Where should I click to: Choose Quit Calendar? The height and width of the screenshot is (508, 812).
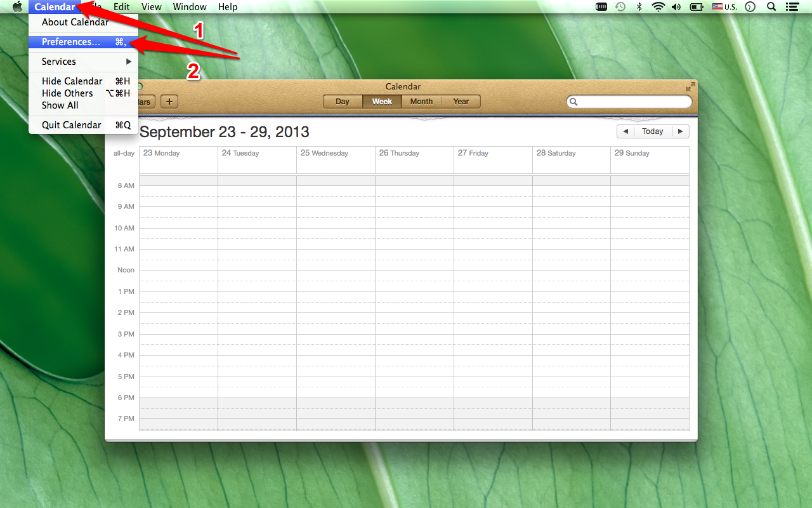click(x=83, y=125)
